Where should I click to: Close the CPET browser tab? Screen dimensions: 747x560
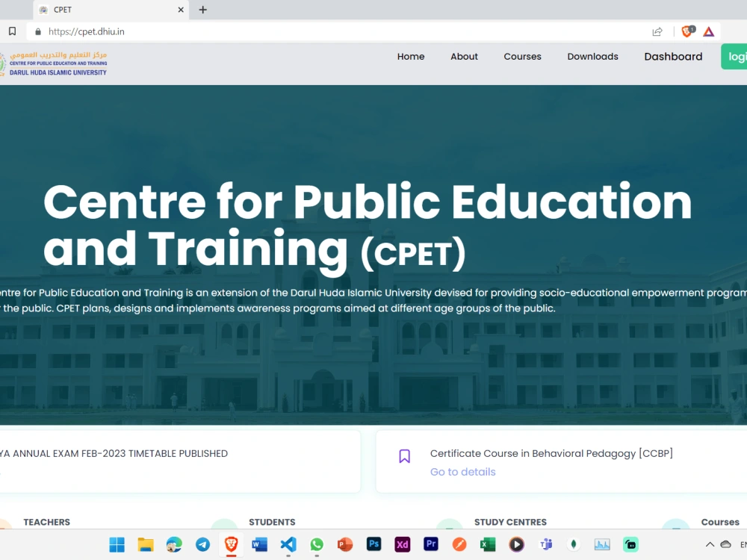181,10
